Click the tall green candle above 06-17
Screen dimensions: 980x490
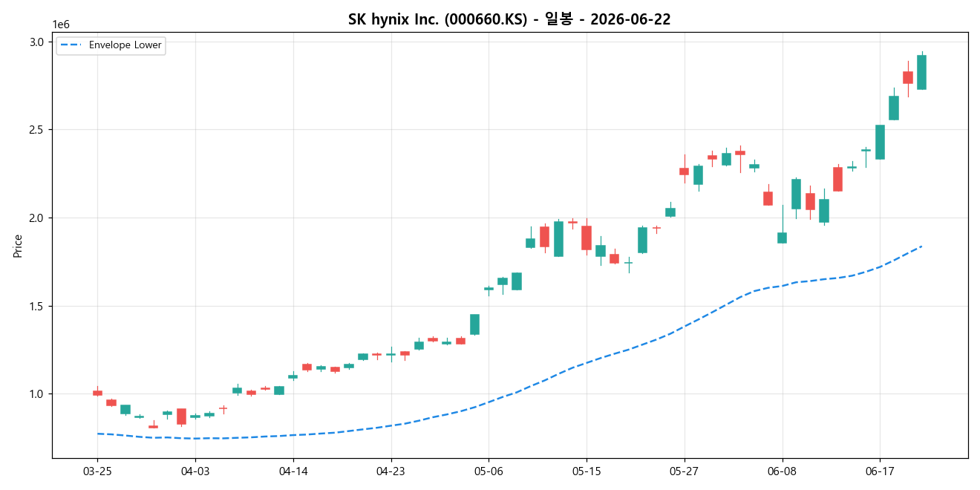coord(880,142)
